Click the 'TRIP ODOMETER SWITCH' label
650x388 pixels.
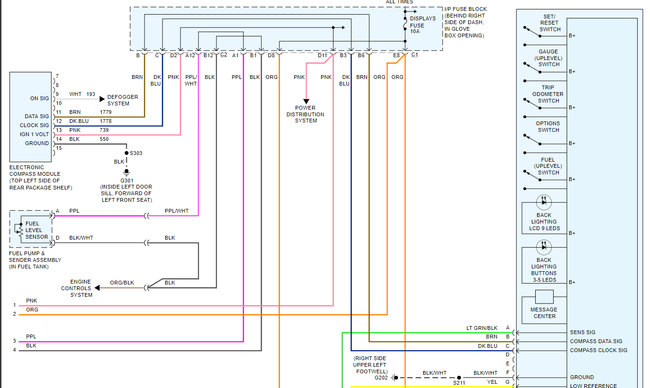pos(548,94)
